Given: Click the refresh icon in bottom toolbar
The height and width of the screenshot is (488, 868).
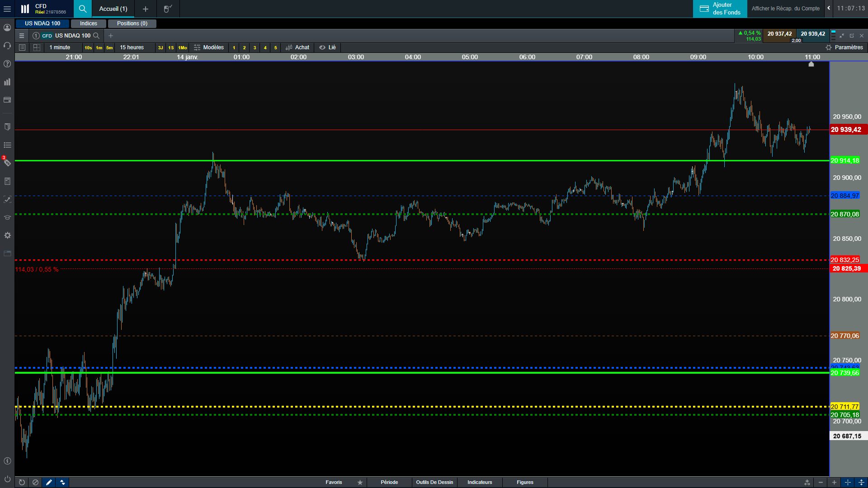Looking at the screenshot, I should point(22,482).
